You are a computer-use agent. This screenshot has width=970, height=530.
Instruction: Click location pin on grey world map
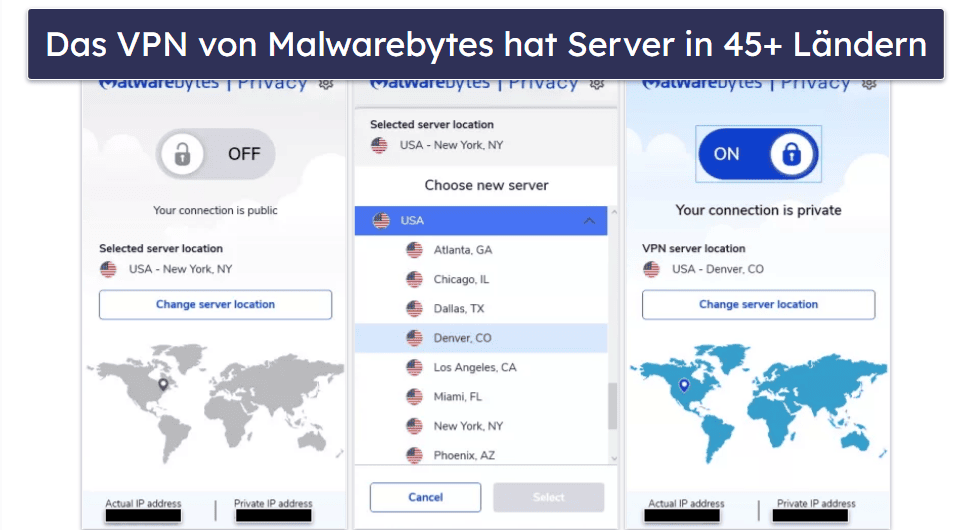163,384
